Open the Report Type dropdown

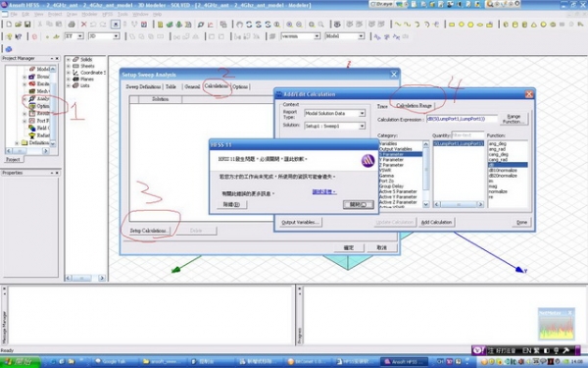tap(334, 113)
